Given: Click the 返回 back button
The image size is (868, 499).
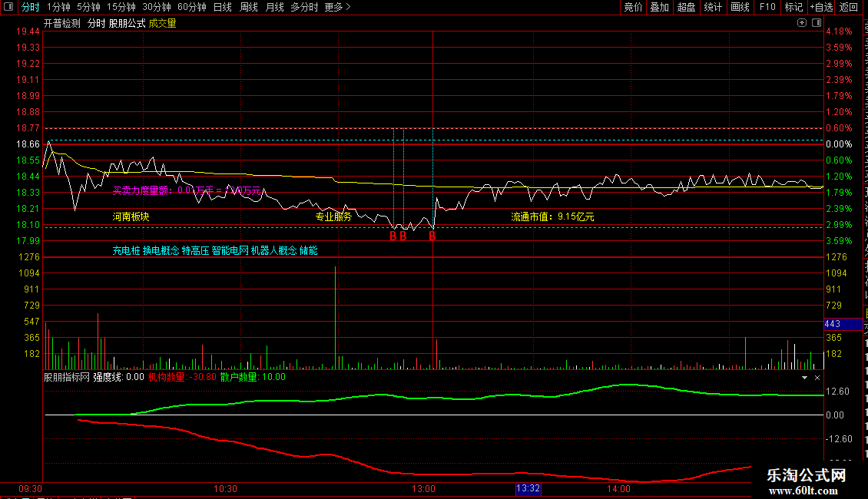Looking at the screenshot, I should [849, 7].
